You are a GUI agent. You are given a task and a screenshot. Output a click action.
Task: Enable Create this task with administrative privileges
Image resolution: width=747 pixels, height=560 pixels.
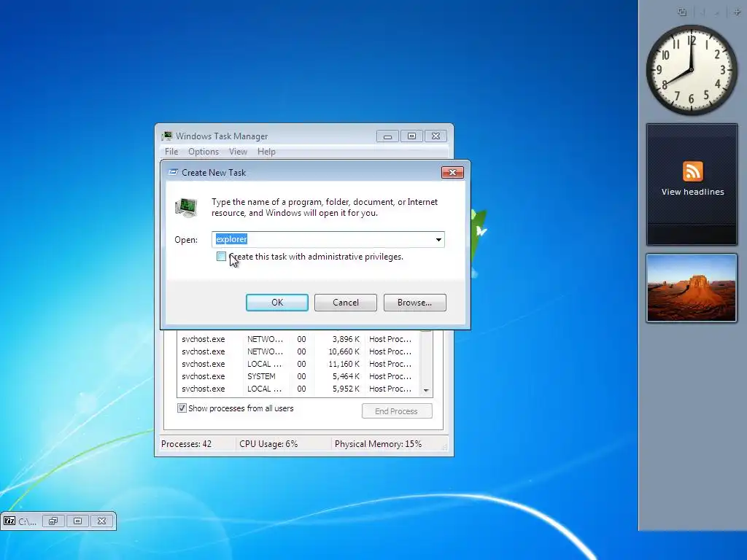[x=221, y=257]
